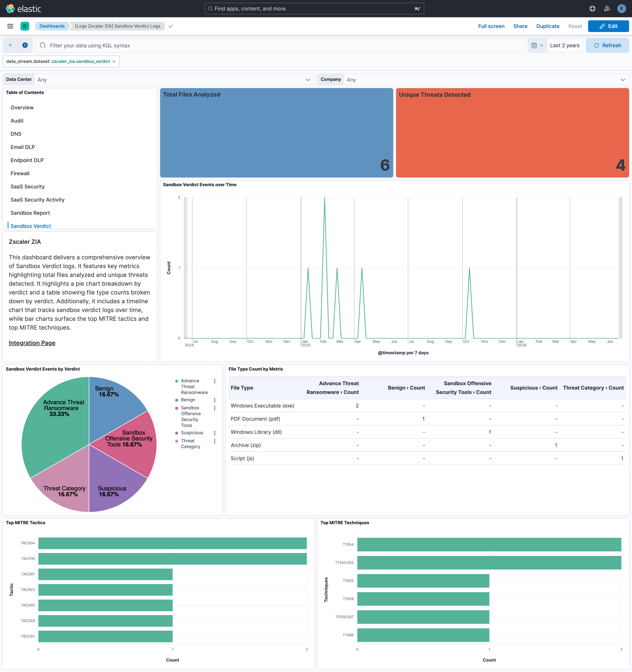Open the Share menu
The height and width of the screenshot is (672, 632).
coord(520,26)
